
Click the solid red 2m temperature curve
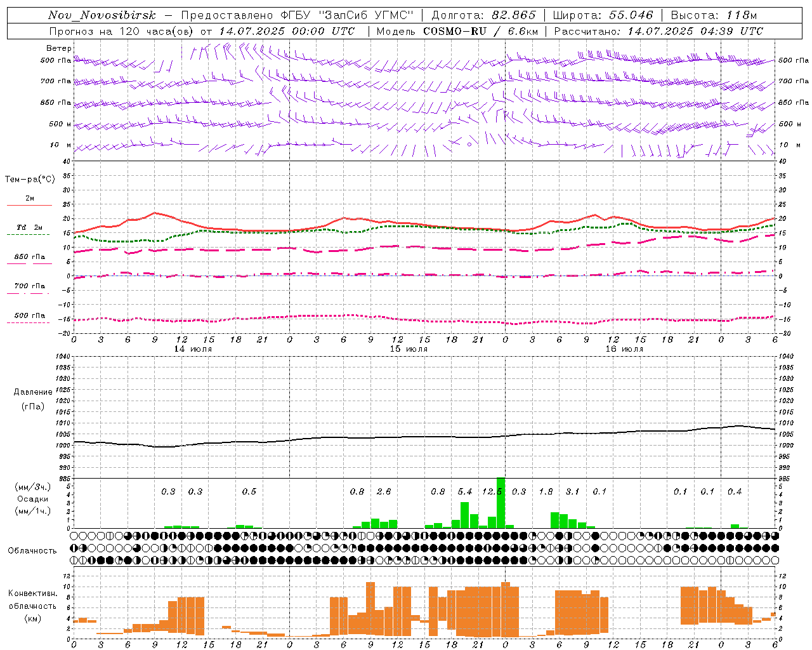coord(424,223)
